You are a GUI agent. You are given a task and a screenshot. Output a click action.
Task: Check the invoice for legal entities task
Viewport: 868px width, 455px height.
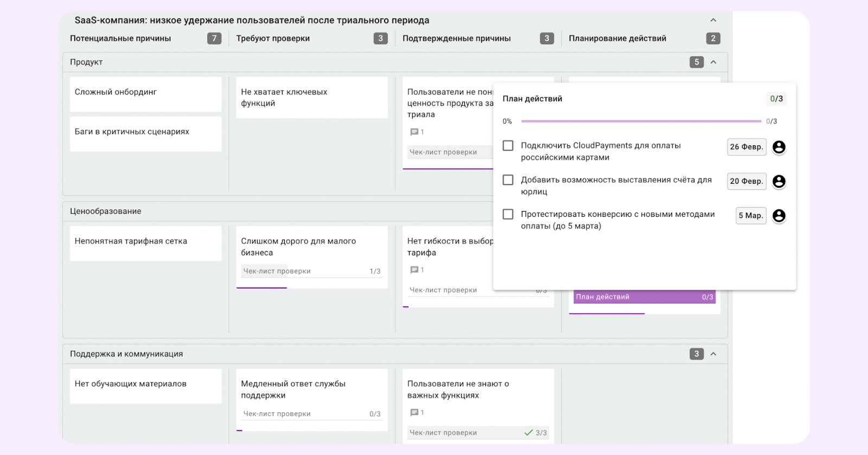click(x=508, y=180)
